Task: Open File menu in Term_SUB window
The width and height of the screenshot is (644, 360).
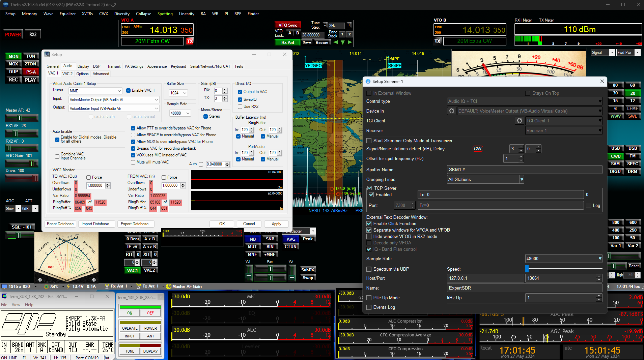Action: click(x=4, y=304)
